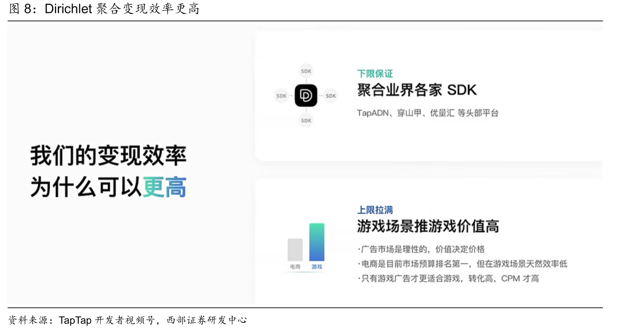644x331 pixels.
Task: Click the SDK bubble left of the D logo
Action: 281,96
